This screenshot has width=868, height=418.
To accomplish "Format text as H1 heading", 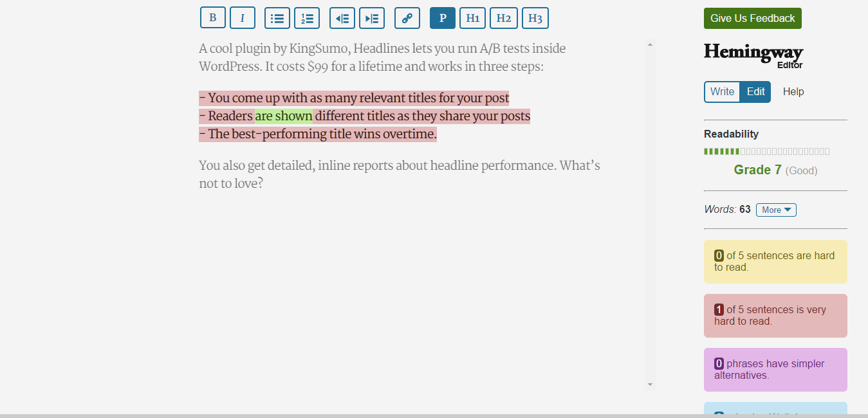I will [x=472, y=17].
